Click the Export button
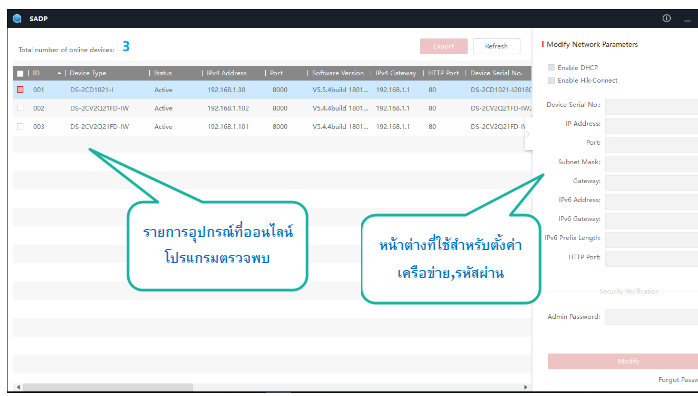Viewport: 698px width, 396px height. tap(444, 46)
